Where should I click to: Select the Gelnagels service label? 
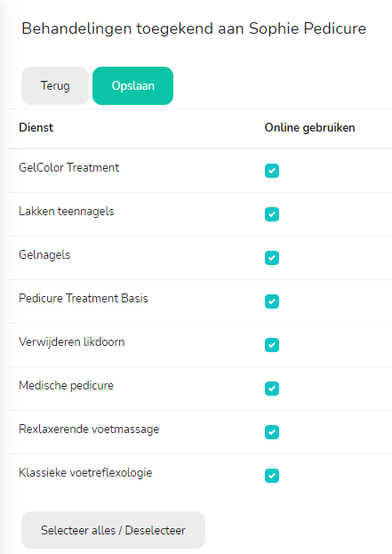click(44, 254)
